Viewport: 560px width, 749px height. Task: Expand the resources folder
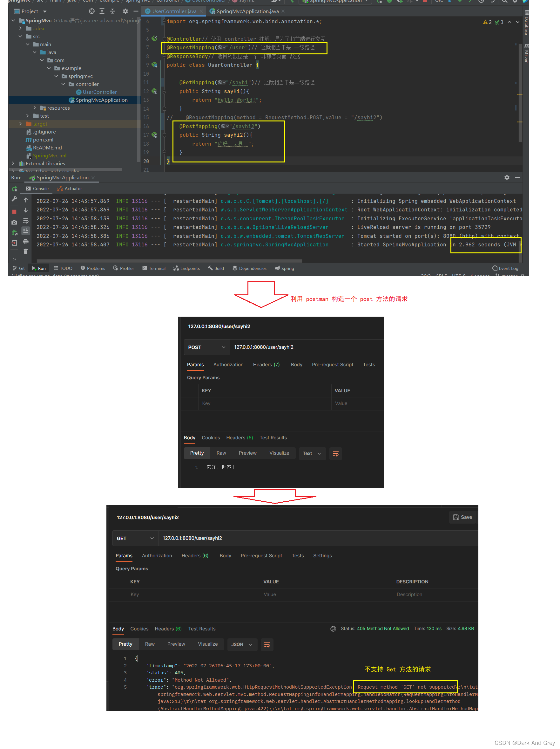point(35,108)
